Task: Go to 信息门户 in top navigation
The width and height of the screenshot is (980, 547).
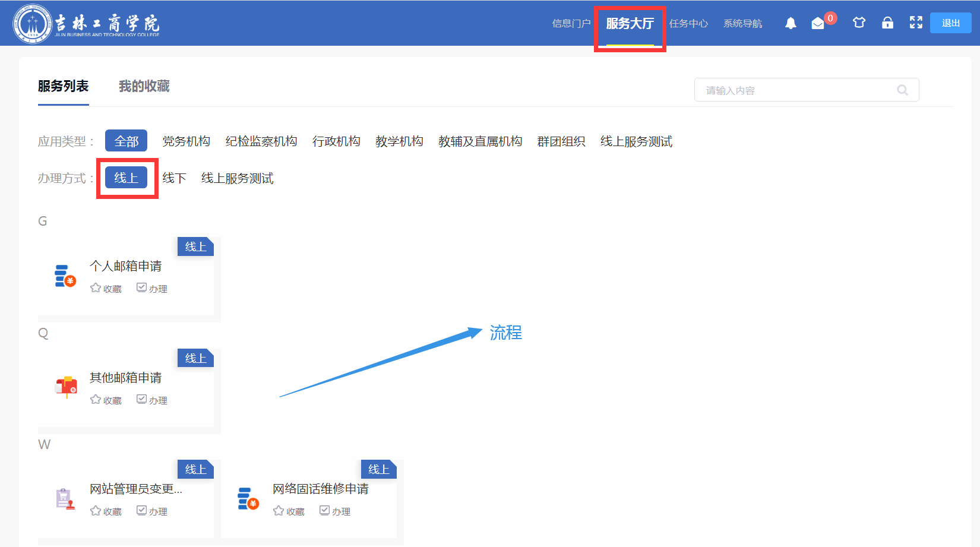Action: [571, 23]
